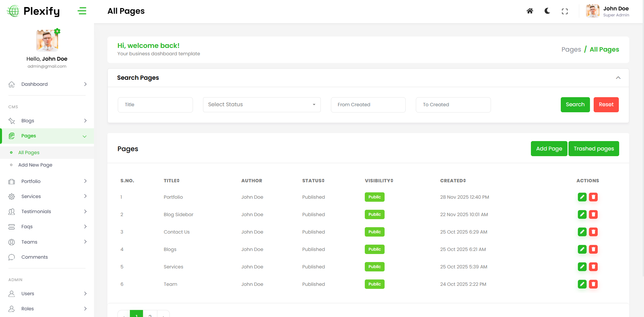The image size is (644, 317).
Task: Toggle dark mode with moon icon
Action: tap(547, 11)
